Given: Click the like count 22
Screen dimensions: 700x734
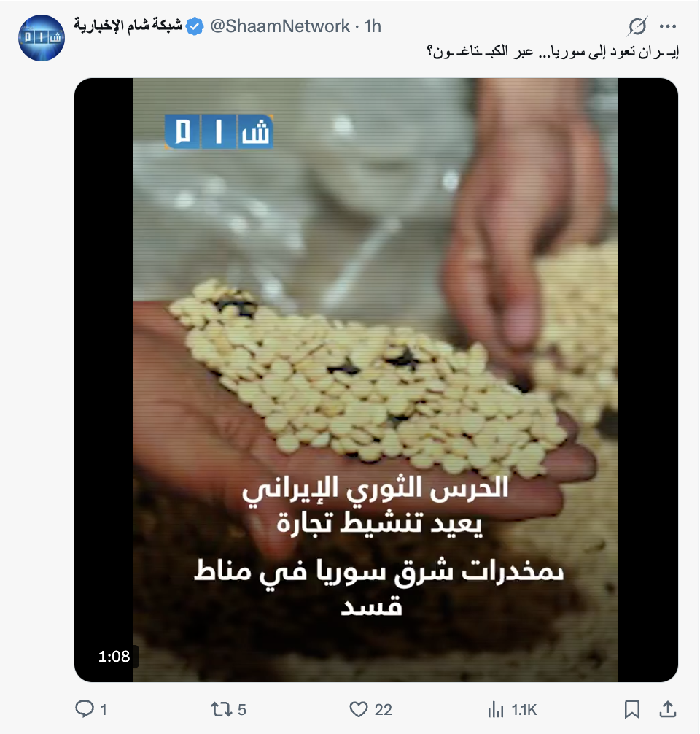Looking at the screenshot, I should tap(384, 710).
